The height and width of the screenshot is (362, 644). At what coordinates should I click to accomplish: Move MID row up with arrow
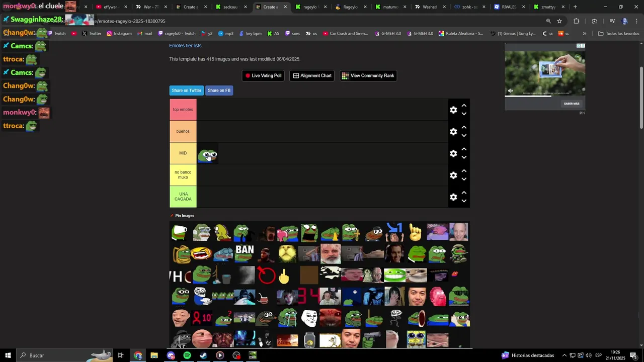tap(464, 149)
